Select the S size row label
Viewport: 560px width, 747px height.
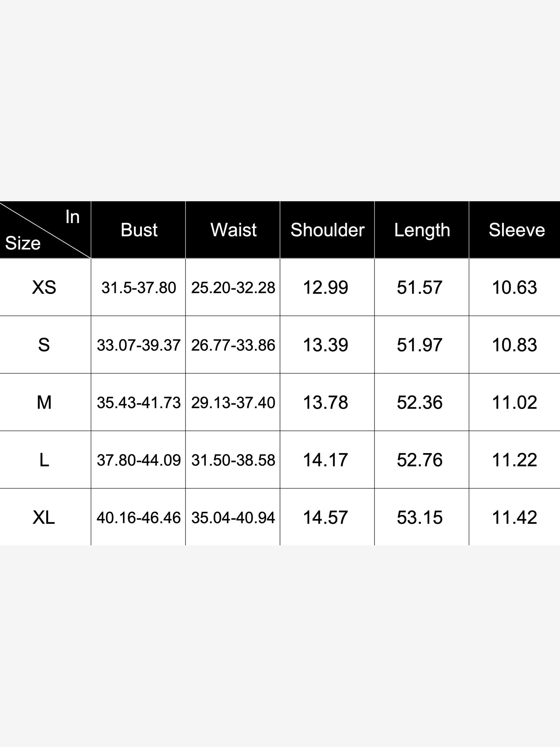point(44,345)
